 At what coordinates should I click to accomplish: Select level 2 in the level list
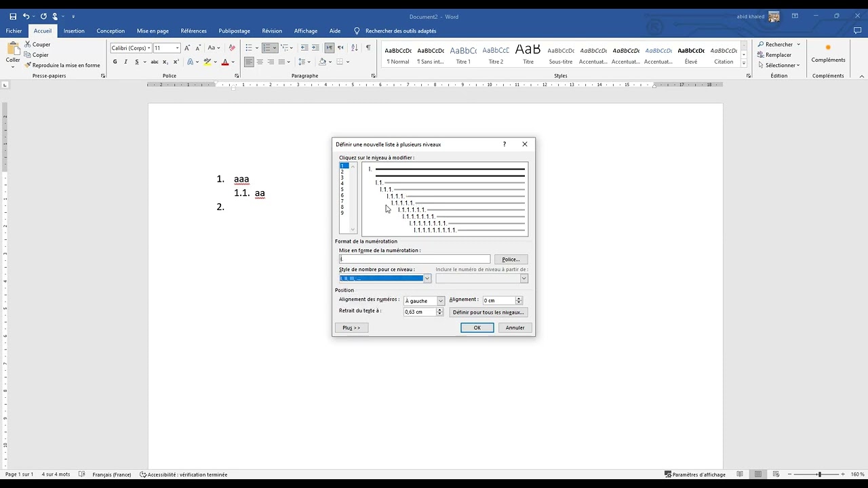coord(344,171)
